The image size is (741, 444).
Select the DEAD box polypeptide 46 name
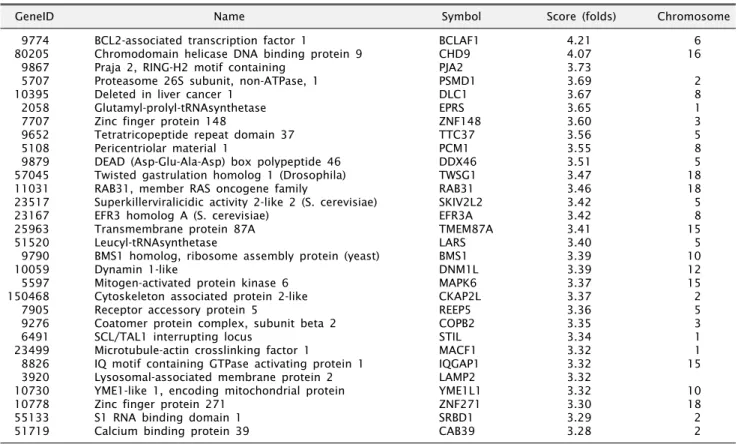click(x=217, y=162)
